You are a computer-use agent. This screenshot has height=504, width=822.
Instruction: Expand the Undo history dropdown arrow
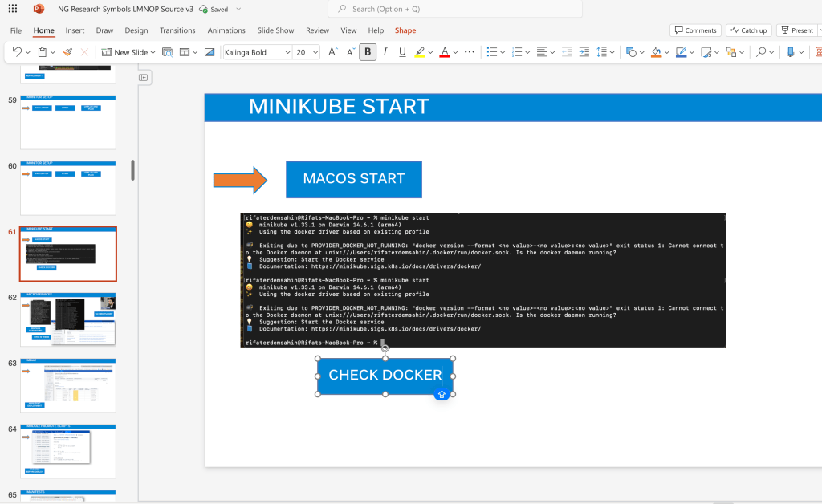28,52
